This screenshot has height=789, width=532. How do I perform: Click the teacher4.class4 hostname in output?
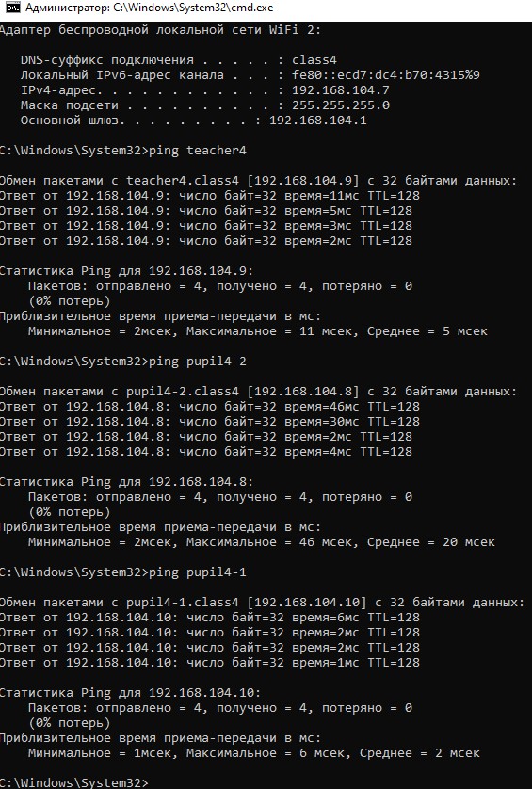point(183,181)
